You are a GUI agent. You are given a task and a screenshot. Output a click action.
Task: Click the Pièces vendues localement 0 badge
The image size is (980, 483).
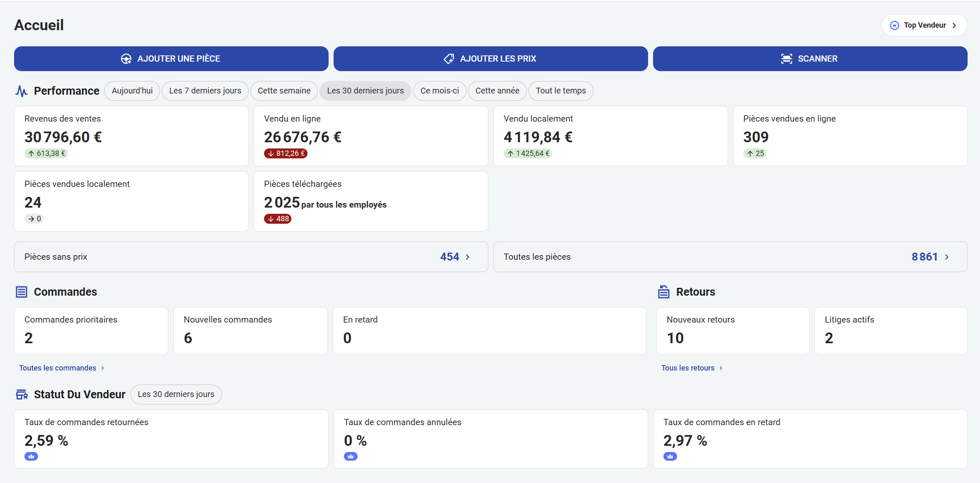click(34, 219)
